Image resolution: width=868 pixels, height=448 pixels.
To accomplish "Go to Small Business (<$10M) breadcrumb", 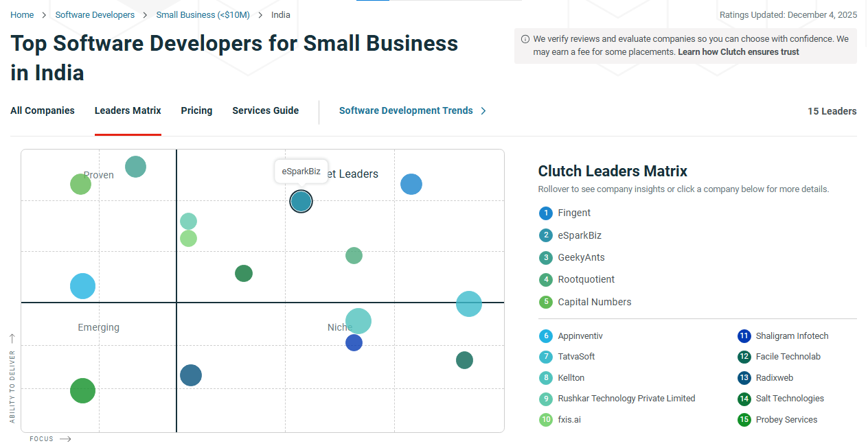I will (x=203, y=14).
